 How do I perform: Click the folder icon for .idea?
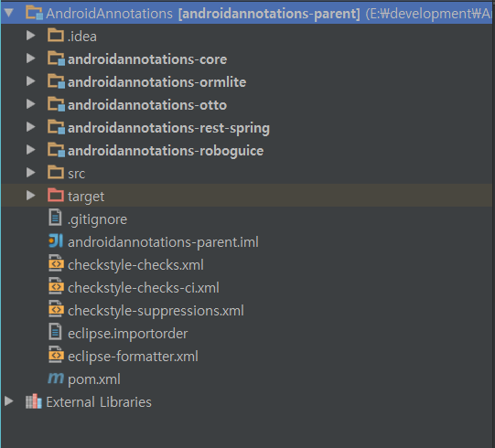[56, 36]
